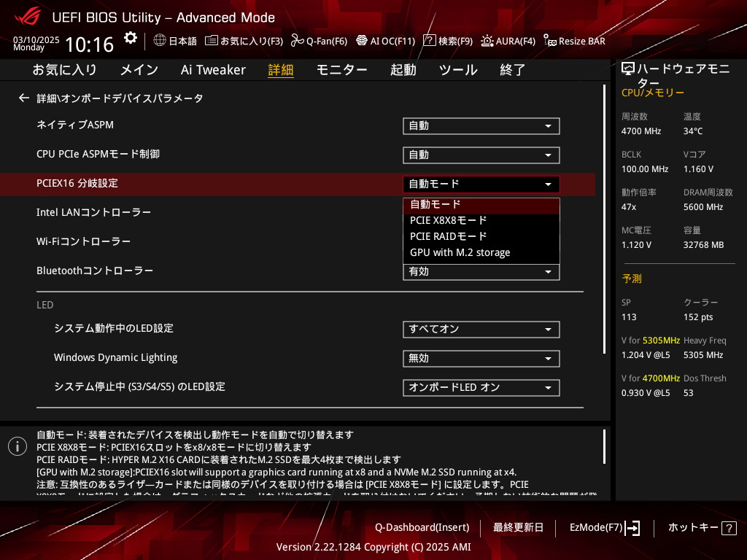
Task: Open 検索(F9) search
Action: click(x=448, y=41)
